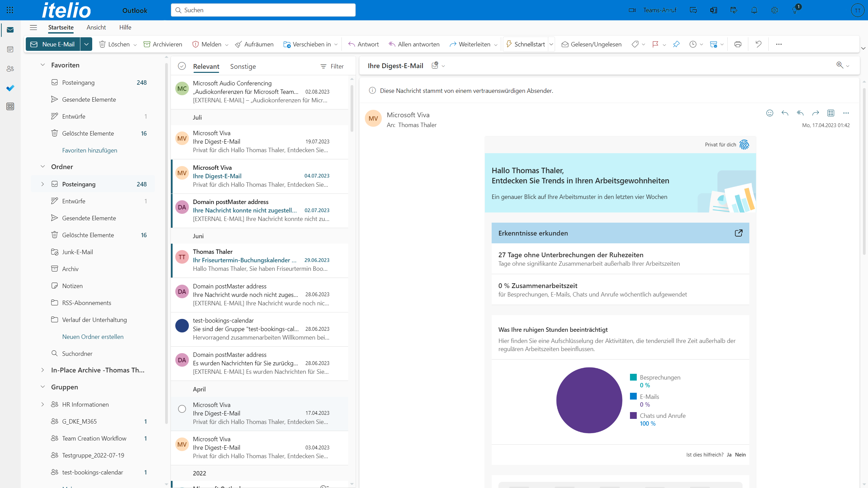This screenshot has width=868, height=488.
Task: Show Relevant inbox tab
Action: [206, 66]
